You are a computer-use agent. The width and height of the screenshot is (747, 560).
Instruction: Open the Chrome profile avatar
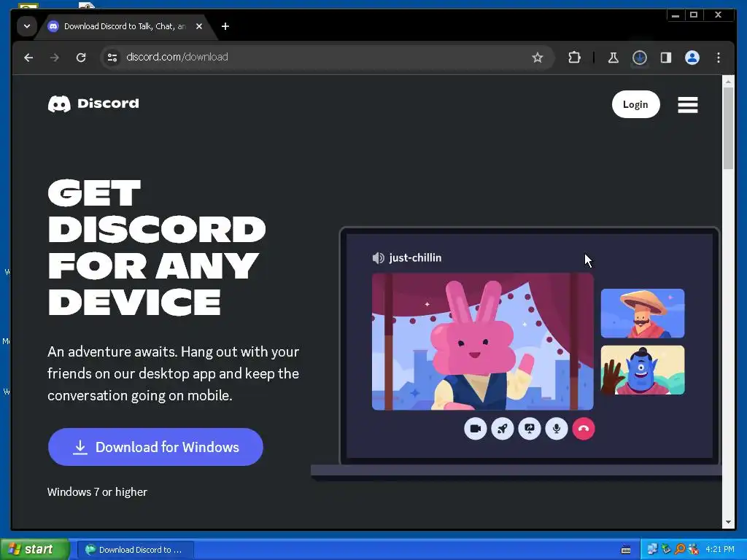click(x=692, y=58)
